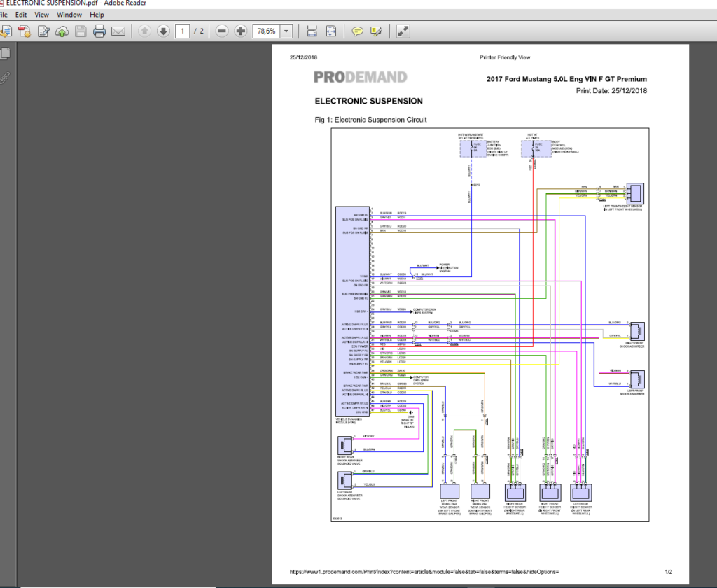This screenshot has width=717, height=588.
Task: Print the document with printer icon
Action: coord(99,31)
